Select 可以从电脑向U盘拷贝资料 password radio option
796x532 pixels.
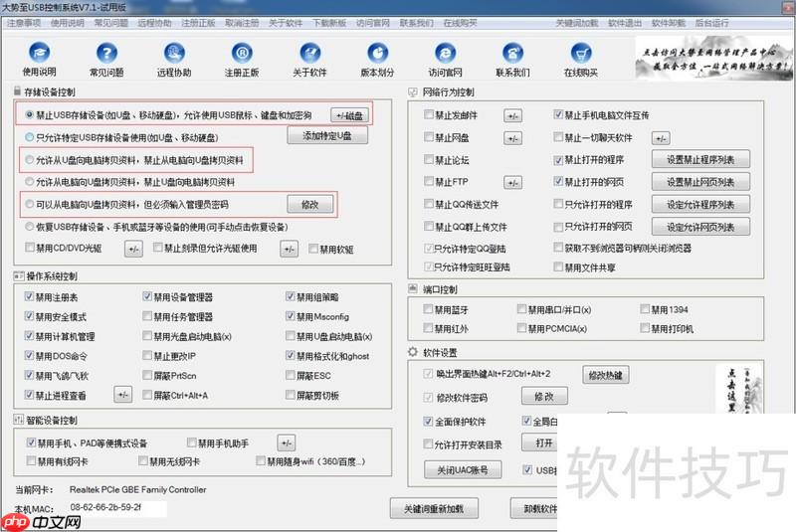(30, 205)
